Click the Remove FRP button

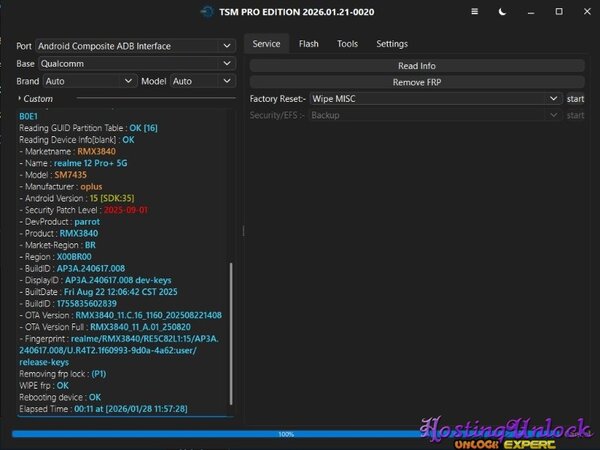(416, 82)
